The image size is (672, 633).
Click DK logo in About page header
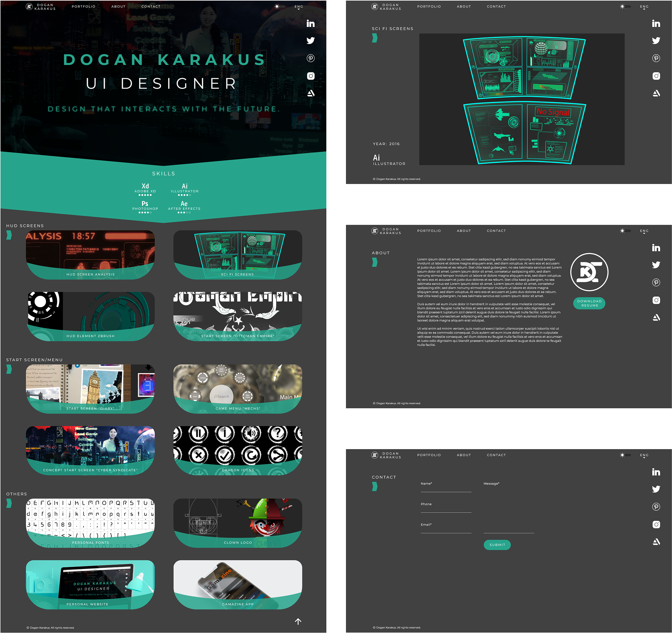[375, 231]
